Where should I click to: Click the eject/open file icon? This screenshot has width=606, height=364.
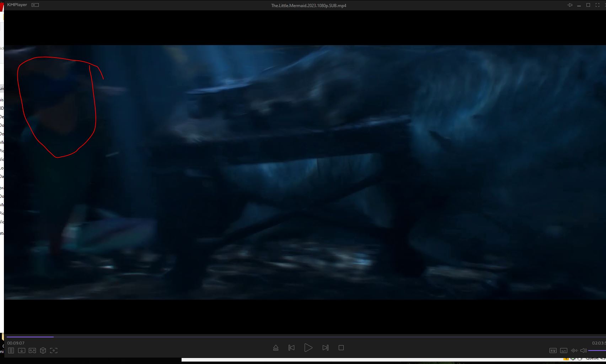(276, 348)
